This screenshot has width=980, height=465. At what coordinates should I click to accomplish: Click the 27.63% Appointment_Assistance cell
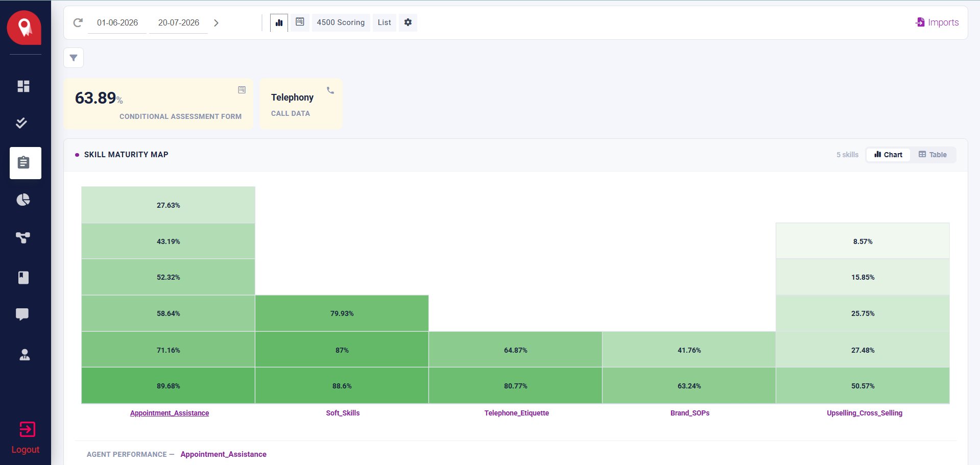click(169, 205)
